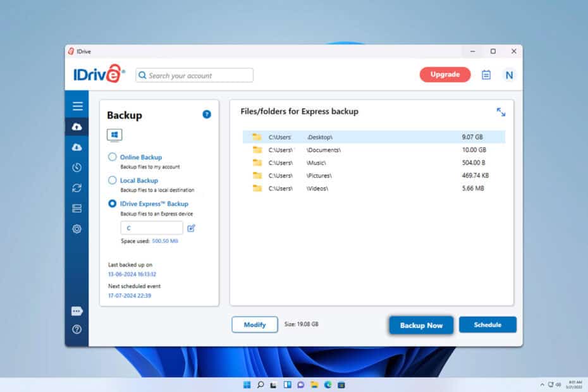The image size is (588, 392).
Task: Click the Size: 19.08 GB label
Action: point(301,324)
